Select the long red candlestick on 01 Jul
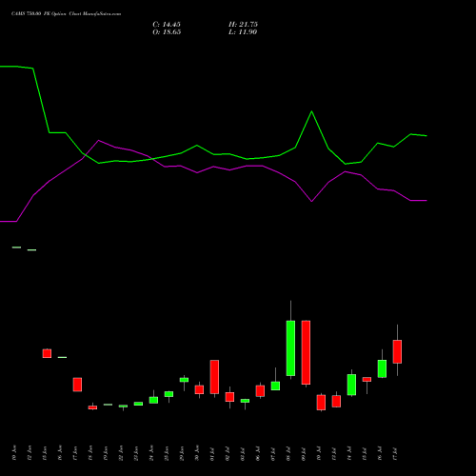Image resolution: width=476 pixels, height=476 pixels. tap(214, 377)
